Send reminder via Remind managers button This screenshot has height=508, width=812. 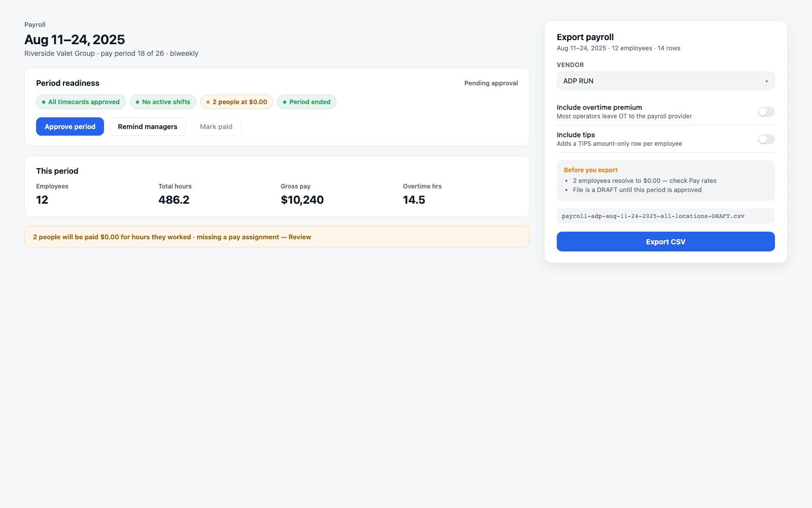click(148, 126)
